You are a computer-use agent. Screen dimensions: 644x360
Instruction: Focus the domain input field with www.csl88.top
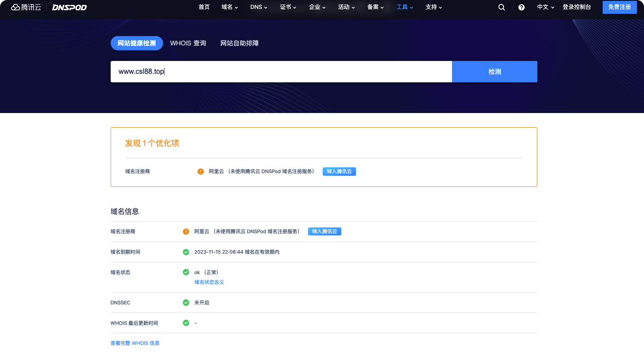tap(281, 72)
